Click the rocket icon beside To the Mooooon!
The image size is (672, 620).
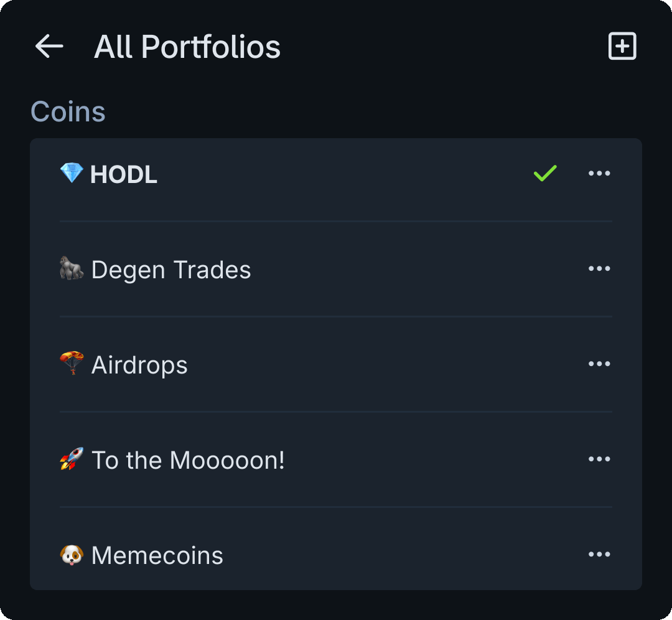click(72, 459)
